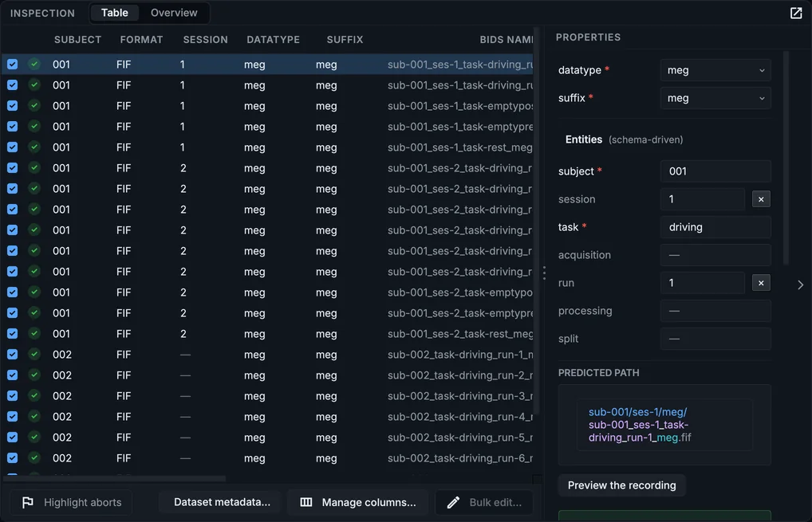The image size is (812, 522).
Task: Uncheck the sub-002_task-driving_run-2 row checkbox
Action: point(13,375)
